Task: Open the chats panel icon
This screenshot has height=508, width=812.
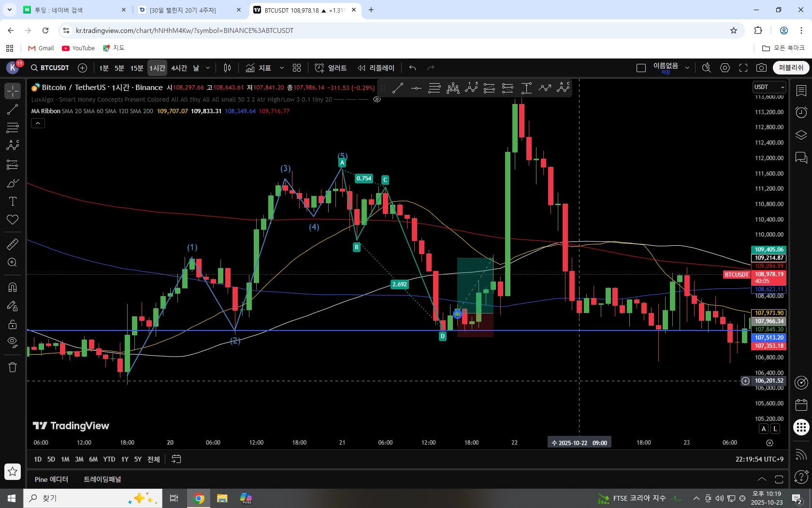Action: (x=801, y=157)
